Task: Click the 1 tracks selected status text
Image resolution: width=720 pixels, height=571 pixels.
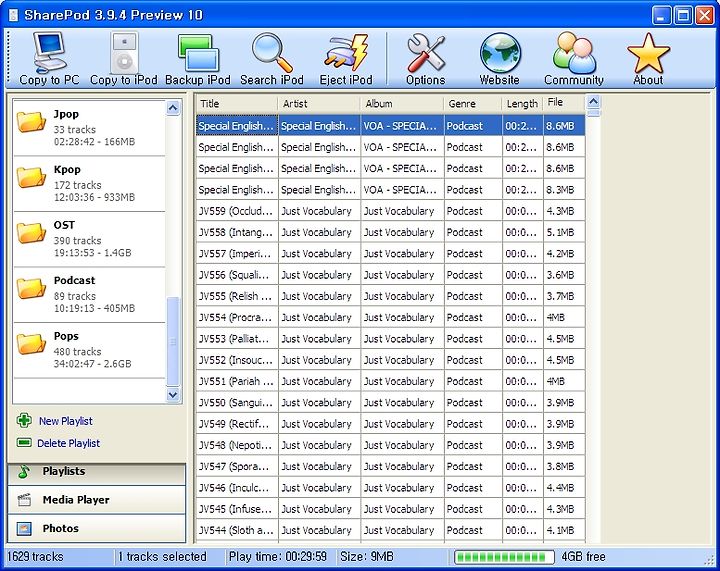Action: [x=162, y=557]
